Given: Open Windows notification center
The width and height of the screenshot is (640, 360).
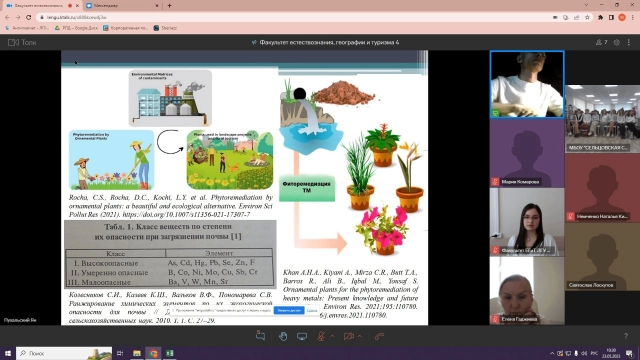Looking at the screenshot, I should pos(630,353).
